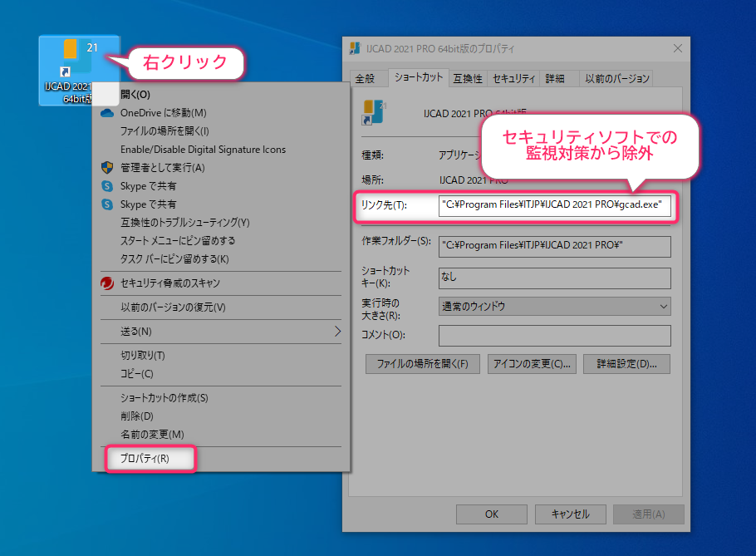Switch to the 以前のバージョン tab

click(617, 79)
